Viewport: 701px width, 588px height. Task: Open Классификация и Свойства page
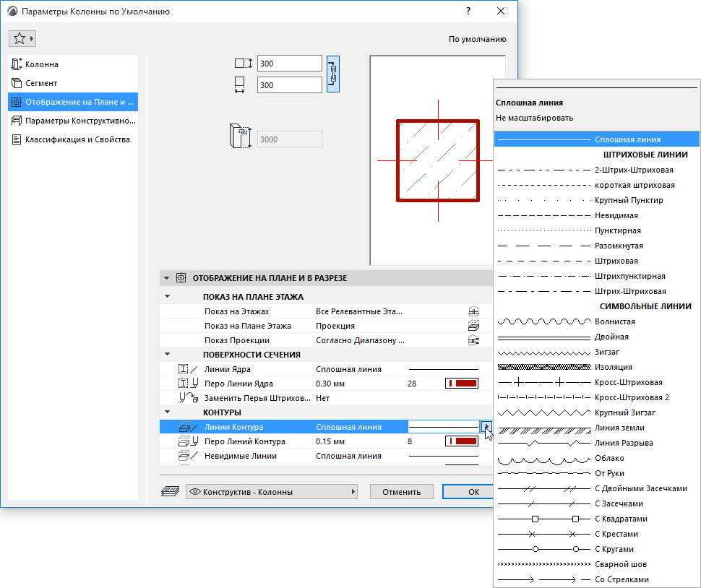pos(73,139)
